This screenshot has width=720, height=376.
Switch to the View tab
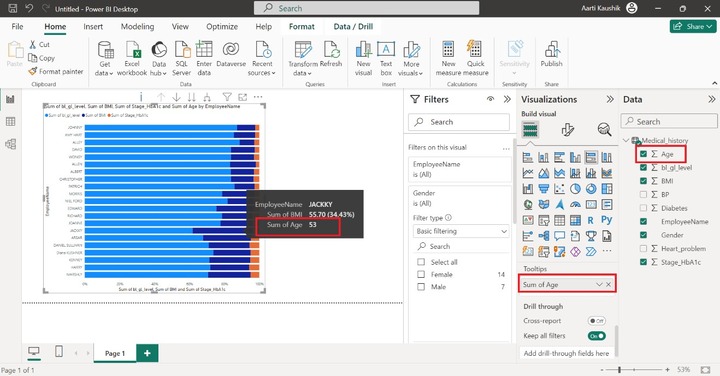(180, 27)
